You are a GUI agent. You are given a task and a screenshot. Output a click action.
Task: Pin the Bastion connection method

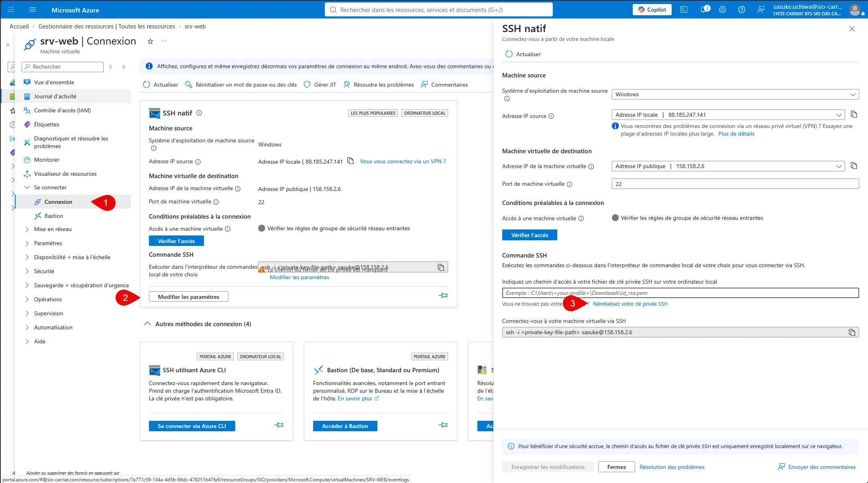point(443,425)
